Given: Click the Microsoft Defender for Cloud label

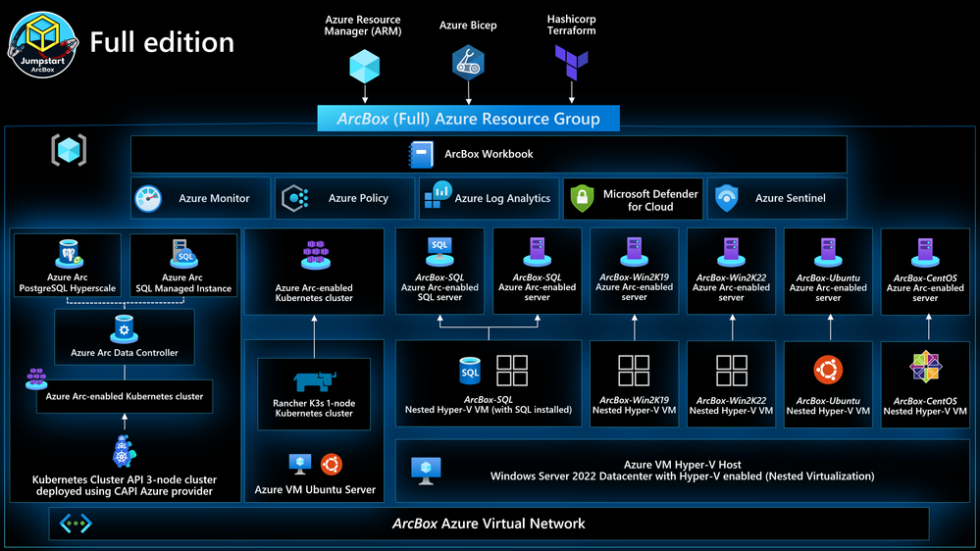Looking at the screenshot, I should click(650, 200).
